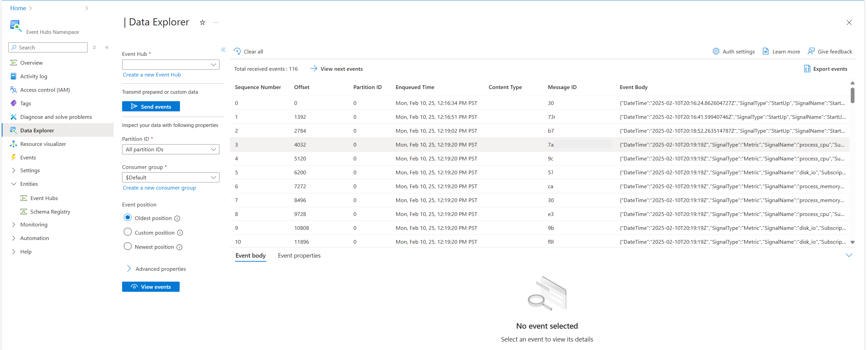This screenshot has height=350, width=868.
Task: Favorite Data Explorer with the star icon
Action: pyautogui.click(x=202, y=22)
